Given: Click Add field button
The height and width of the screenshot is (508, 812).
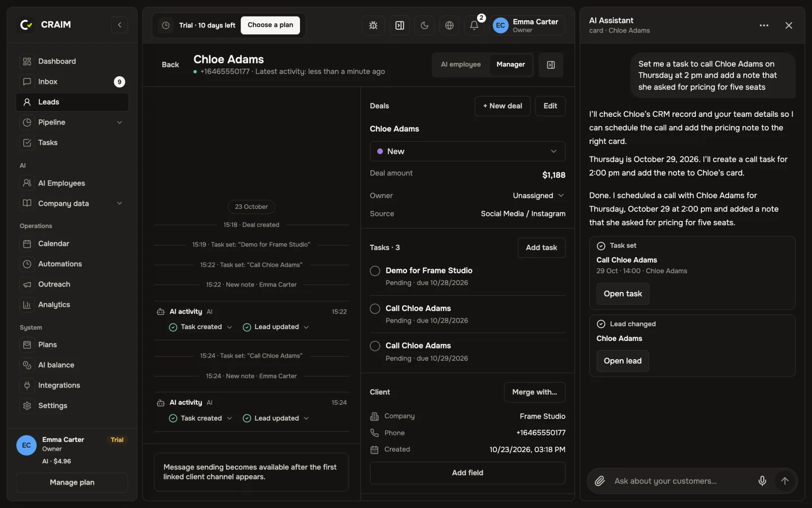Looking at the screenshot, I should point(467,473).
